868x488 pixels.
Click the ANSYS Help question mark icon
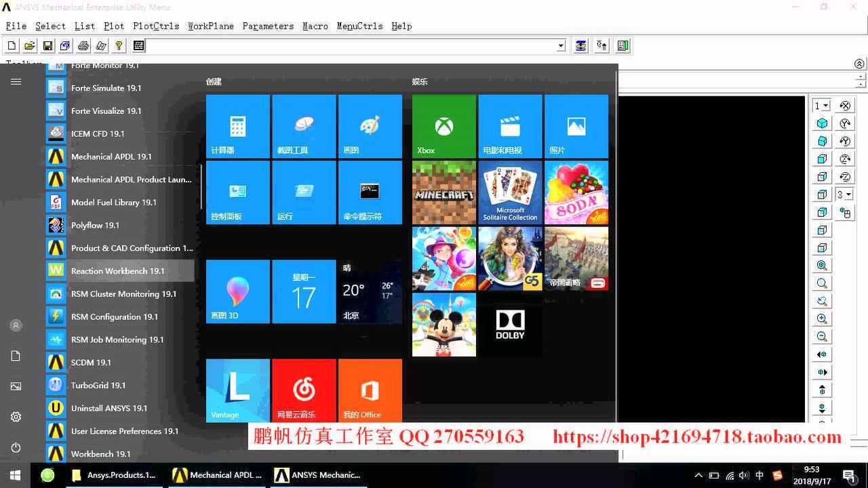tap(119, 45)
